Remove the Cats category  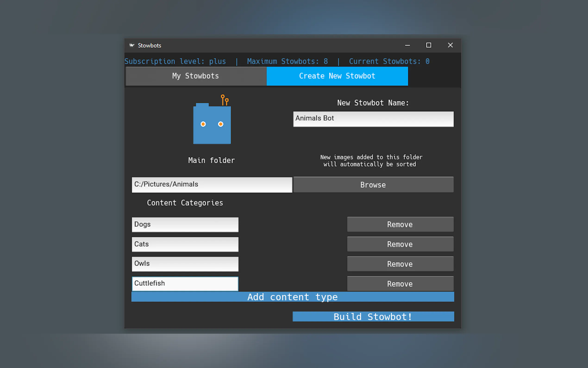click(x=400, y=244)
